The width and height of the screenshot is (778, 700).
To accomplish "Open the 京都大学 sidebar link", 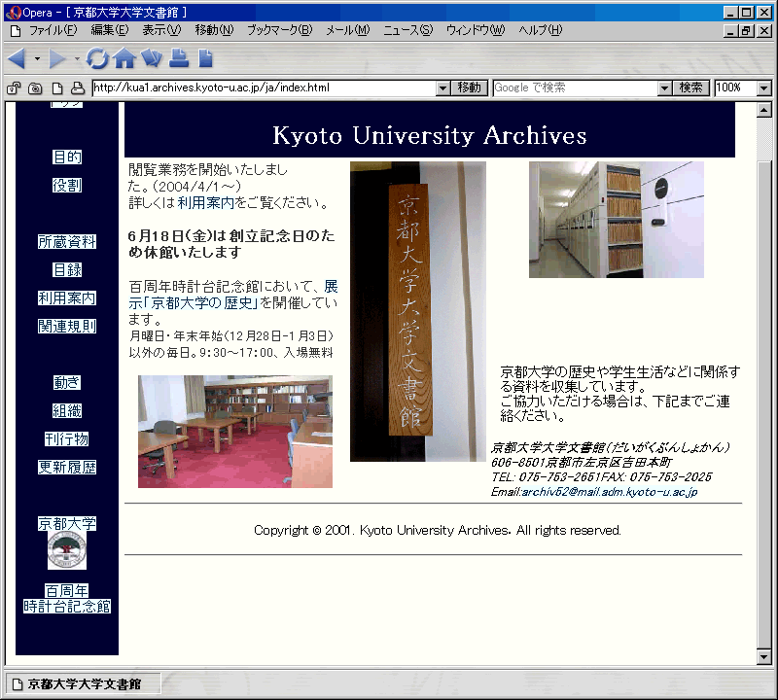I will pyautogui.click(x=67, y=524).
